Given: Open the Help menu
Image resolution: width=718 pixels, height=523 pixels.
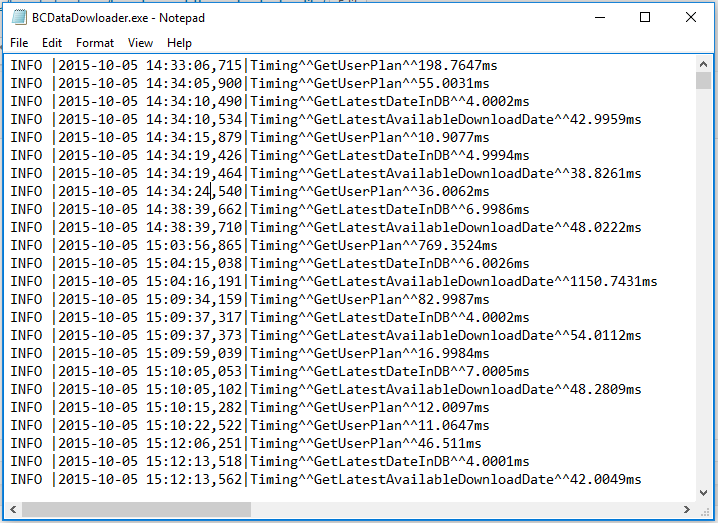Looking at the screenshot, I should click(179, 43).
